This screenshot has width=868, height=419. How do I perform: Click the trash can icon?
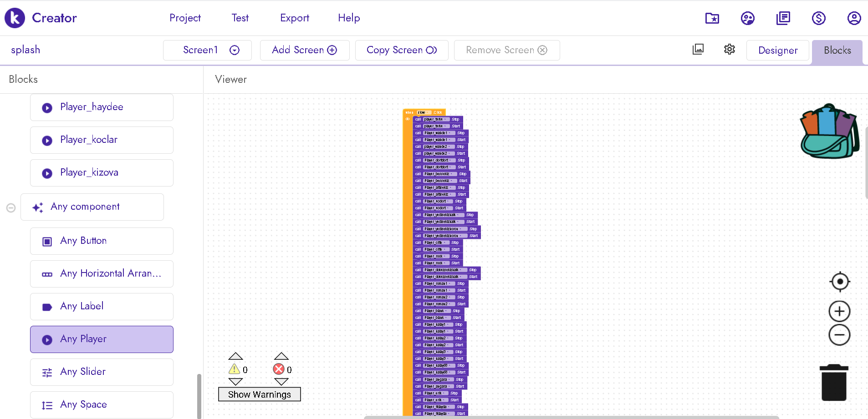834,383
